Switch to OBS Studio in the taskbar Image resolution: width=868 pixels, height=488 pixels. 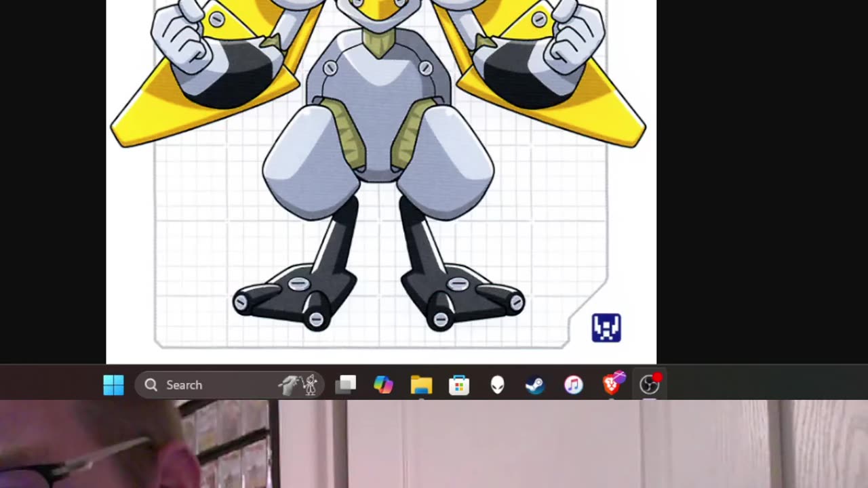click(650, 384)
